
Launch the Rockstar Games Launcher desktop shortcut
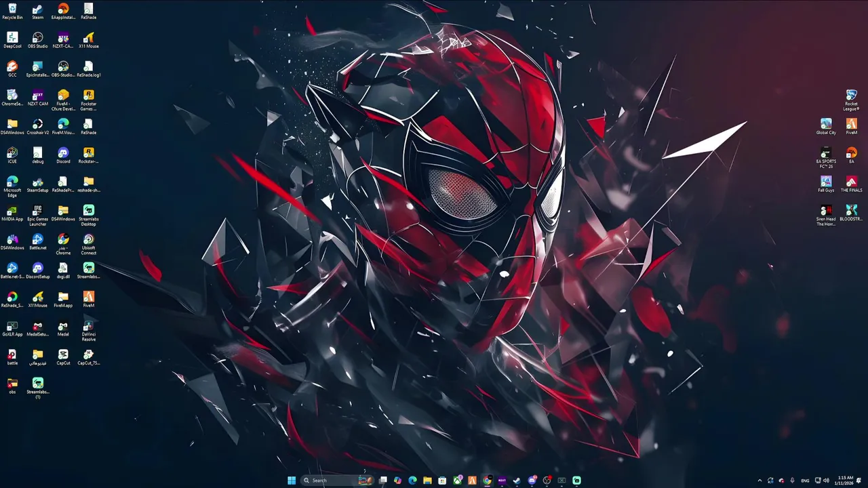88,100
